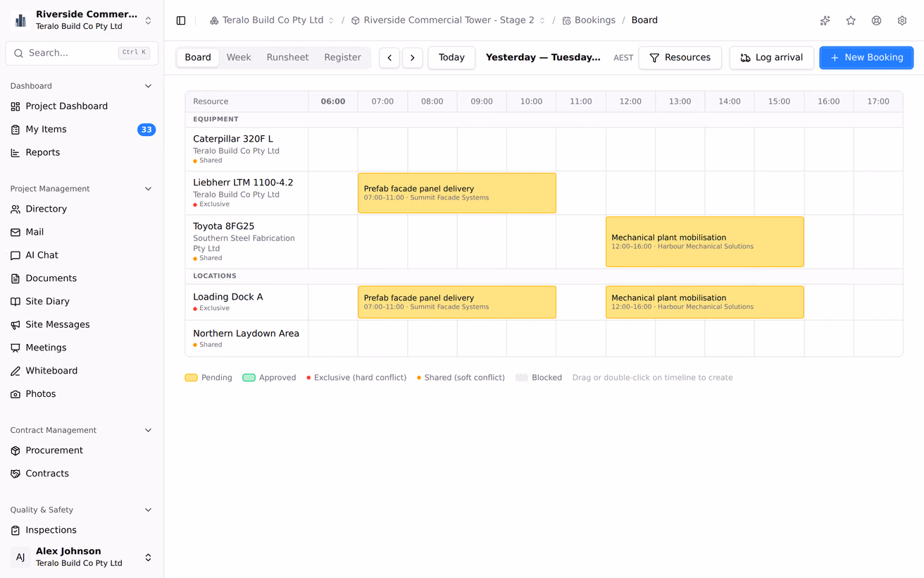Click the Log arrival button
This screenshot has width=924, height=578.
pyautogui.click(x=772, y=58)
